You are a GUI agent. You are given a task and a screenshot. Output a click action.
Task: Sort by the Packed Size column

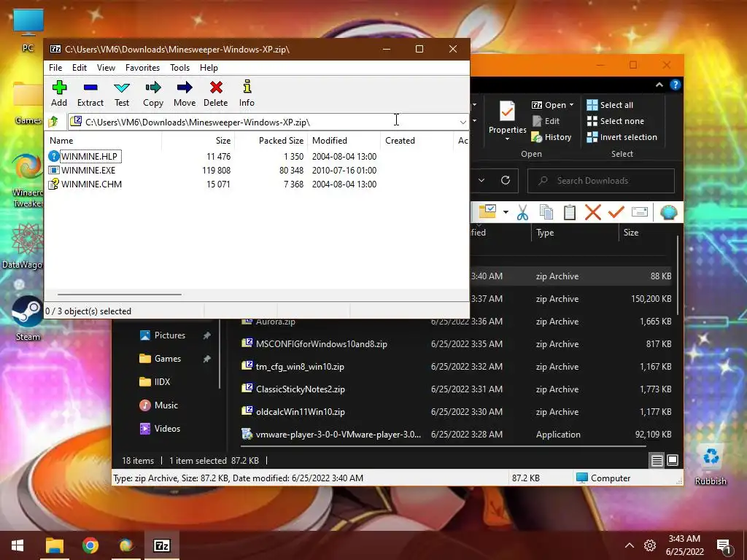point(271,141)
